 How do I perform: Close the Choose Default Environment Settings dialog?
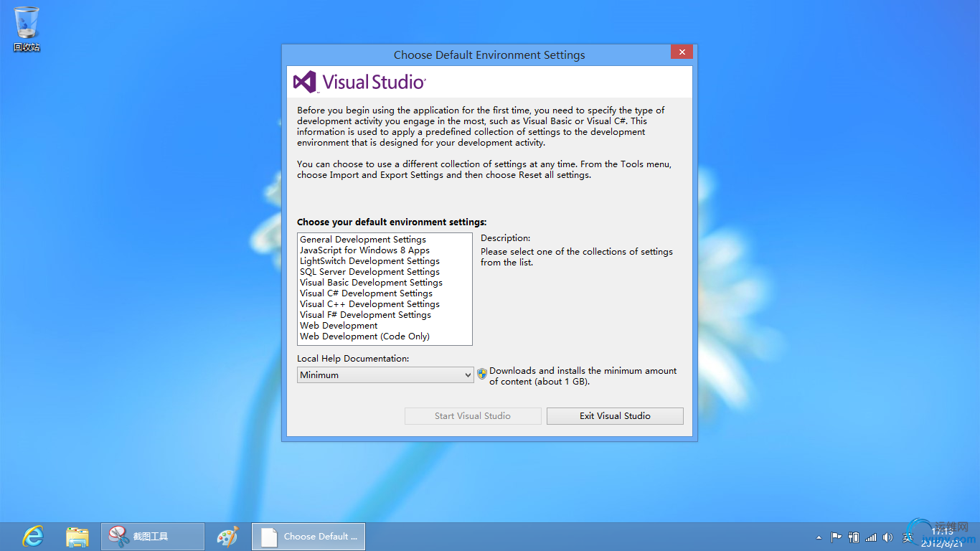point(682,52)
